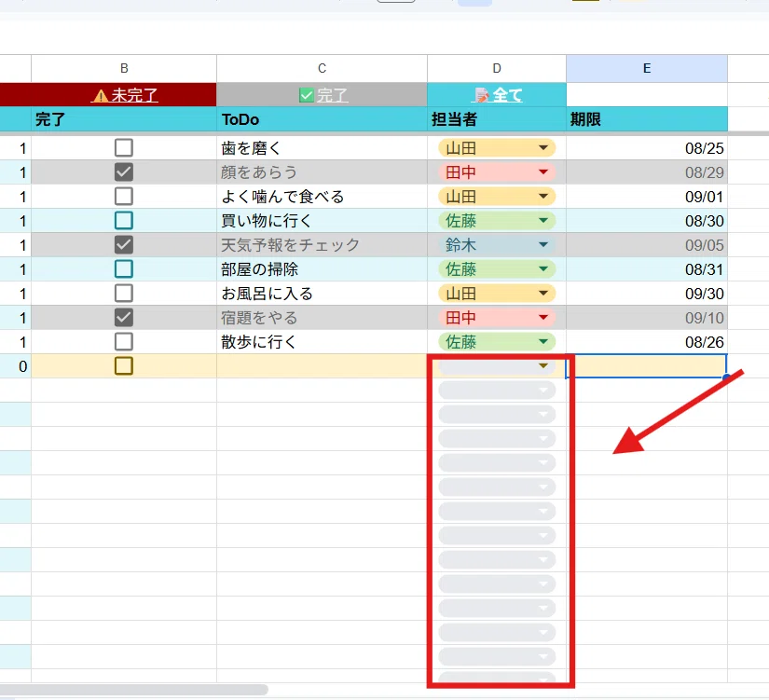Open the 完了 filter link
The width and height of the screenshot is (769, 700).
[323, 95]
